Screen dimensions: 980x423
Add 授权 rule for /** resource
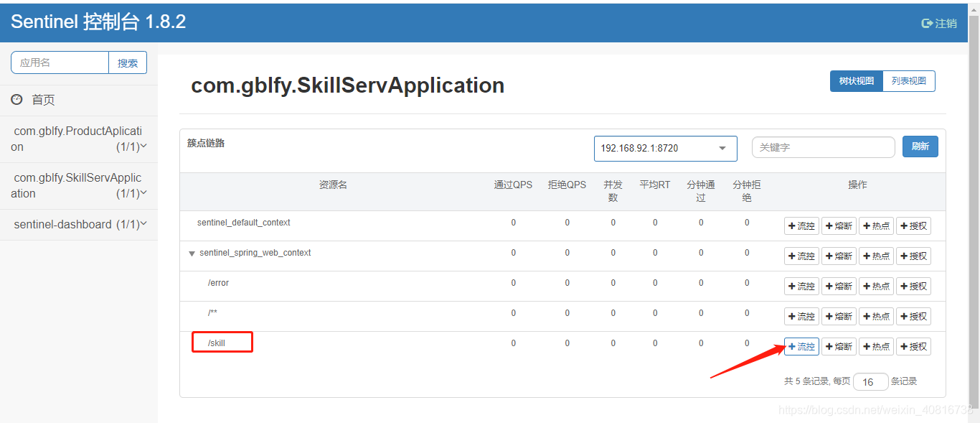coord(913,317)
